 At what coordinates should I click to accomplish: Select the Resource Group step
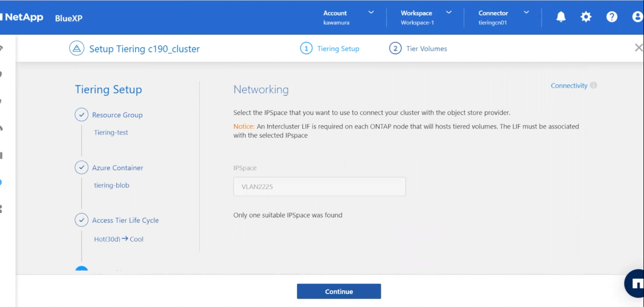pos(117,115)
